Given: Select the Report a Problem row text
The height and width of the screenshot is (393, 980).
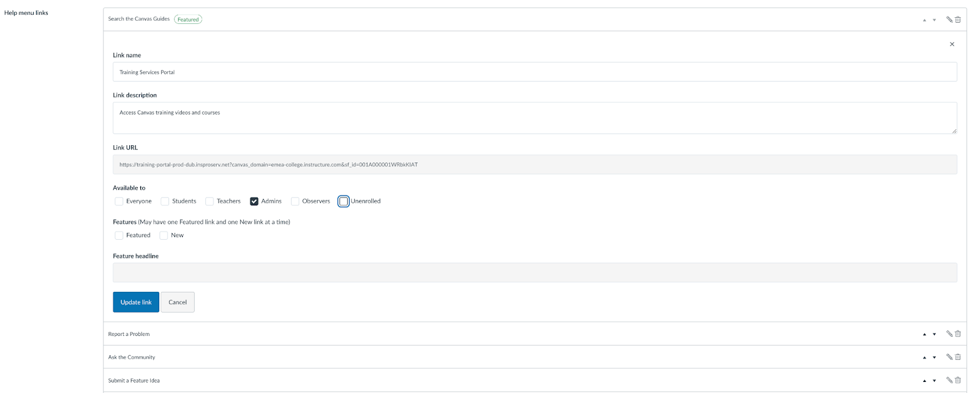Looking at the screenshot, I should coord(129,334).
